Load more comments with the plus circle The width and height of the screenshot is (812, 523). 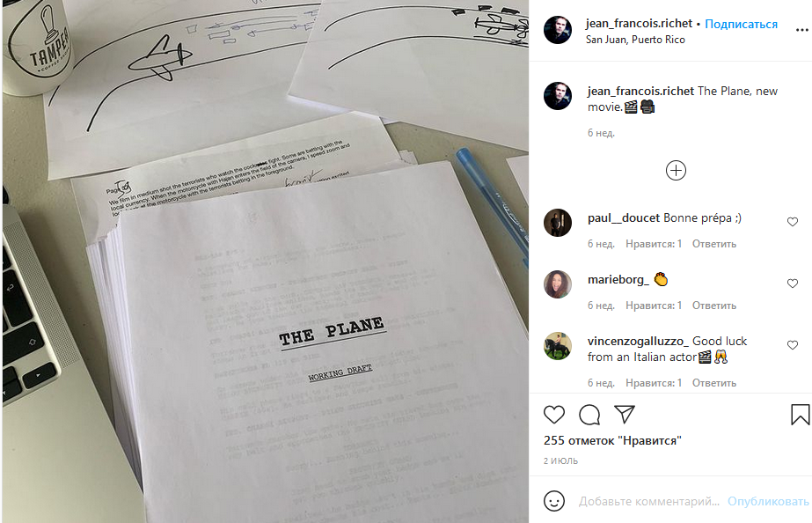(676, 171)
